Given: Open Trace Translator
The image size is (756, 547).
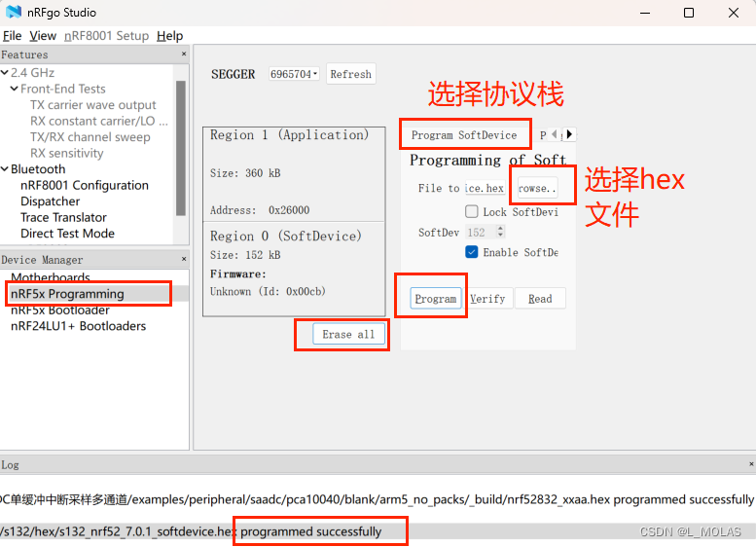Looking at the screenshot, I should (63, 218).
